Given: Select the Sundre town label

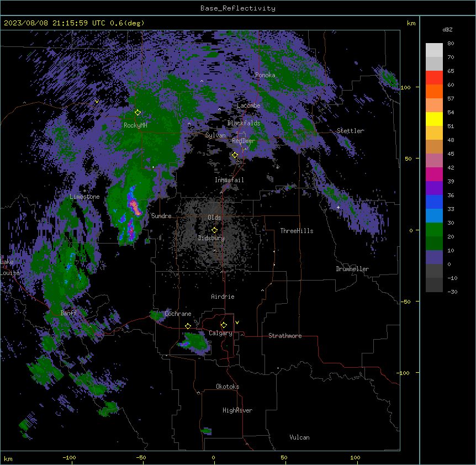Looking at the screenshot, I should click(161, 216).
